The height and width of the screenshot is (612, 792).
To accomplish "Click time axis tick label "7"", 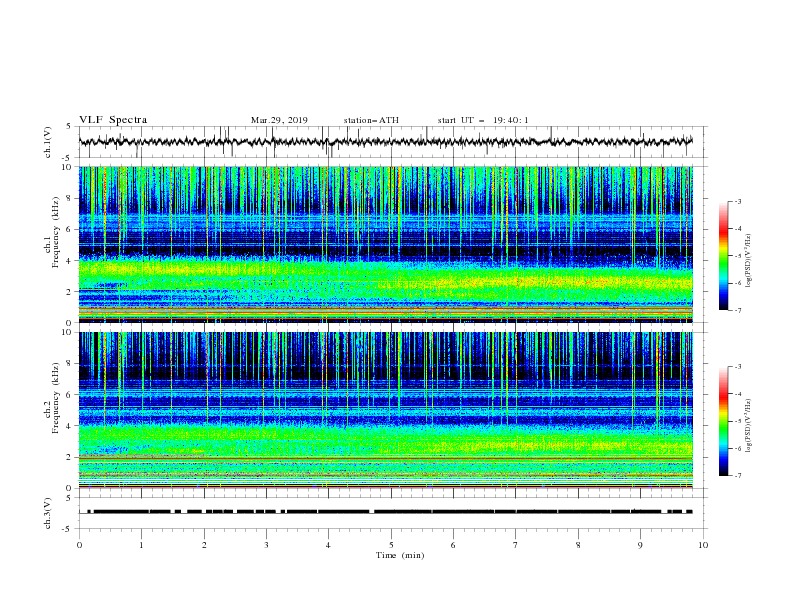I will tap(516, 545).
